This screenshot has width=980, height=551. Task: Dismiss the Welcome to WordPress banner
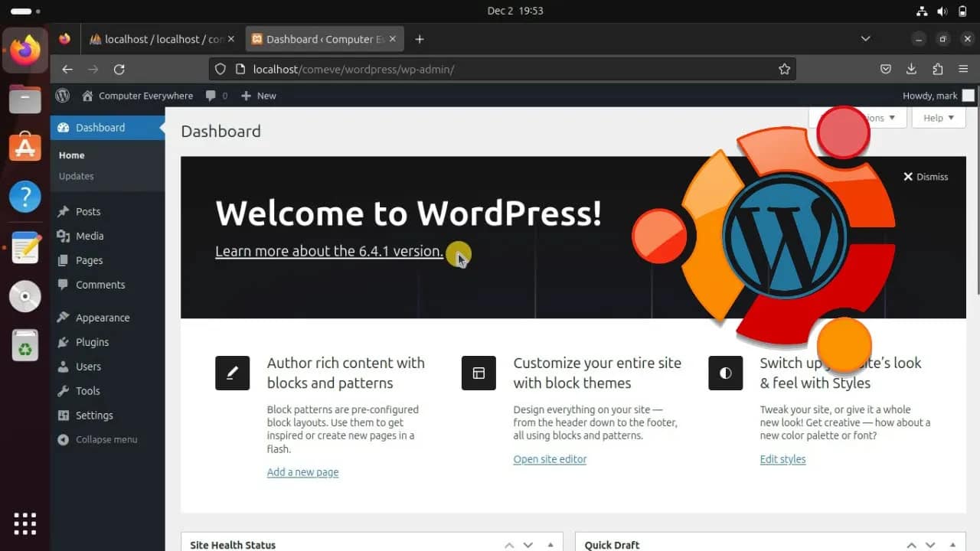[925, 177]
